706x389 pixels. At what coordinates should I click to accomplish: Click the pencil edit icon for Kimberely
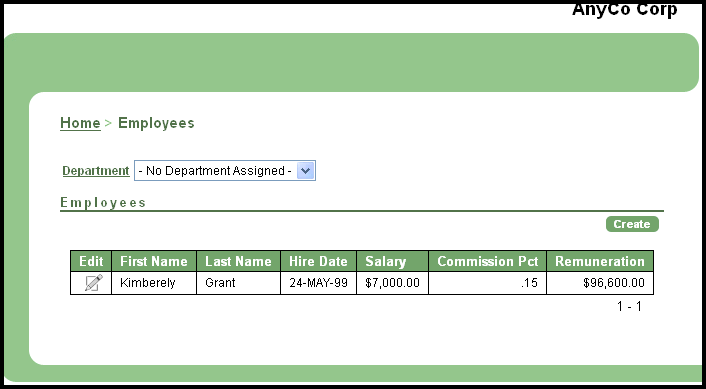(94, 283)
